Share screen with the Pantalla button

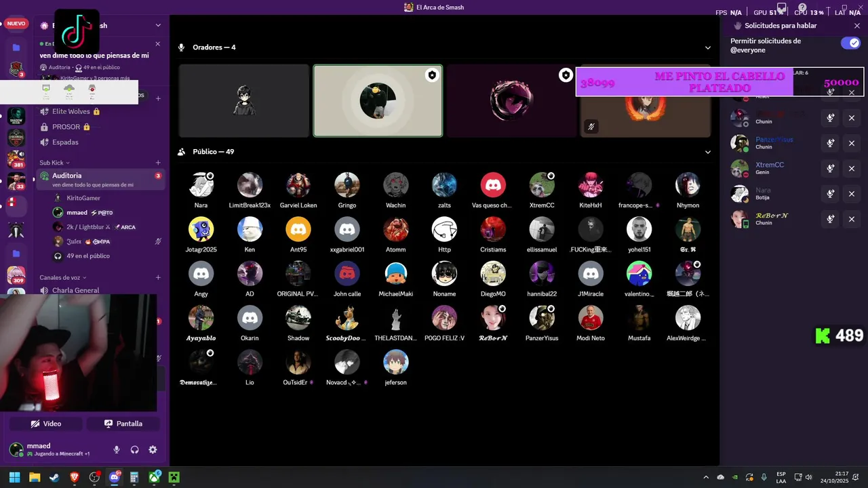(x=123, y=424)
